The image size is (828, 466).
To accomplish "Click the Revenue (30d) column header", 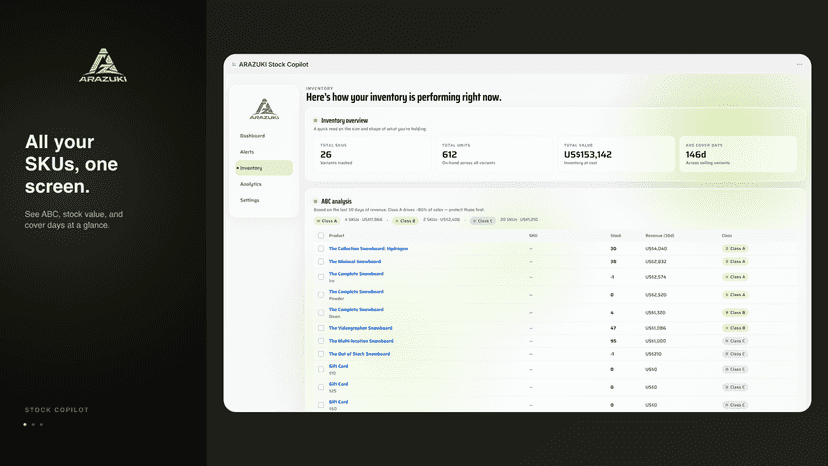I will tap(660, 236).
